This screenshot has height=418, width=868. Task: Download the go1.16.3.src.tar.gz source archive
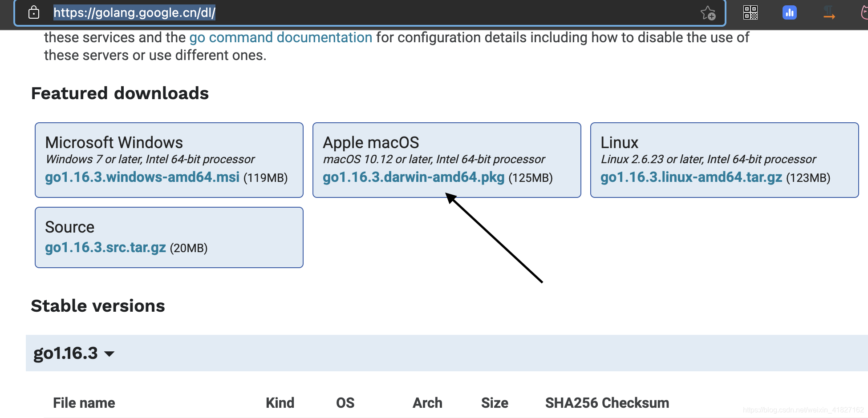click(x=106, y=248)
